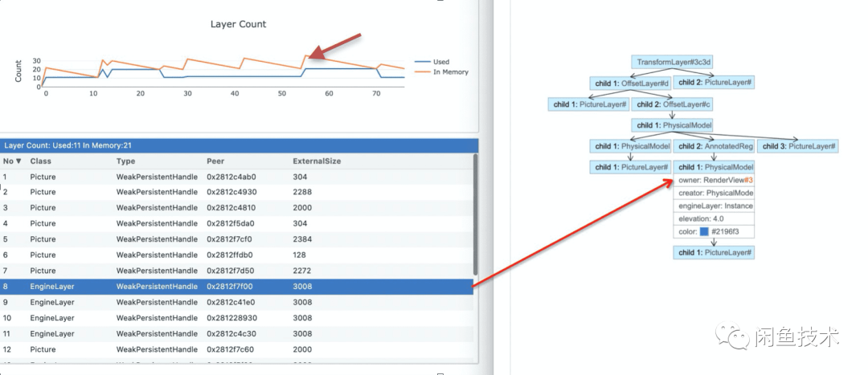The width and height of the screenshot is (868, 375).
Task: Select row with Peer 0x281228930
Action: 237,318
